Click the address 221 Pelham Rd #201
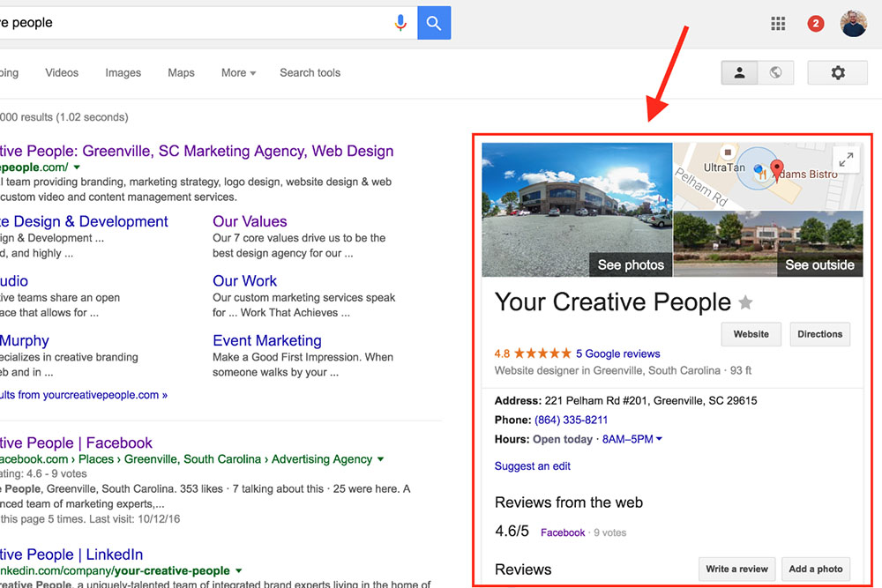Viewport: 882px width, 588px height. pos(651,401)
